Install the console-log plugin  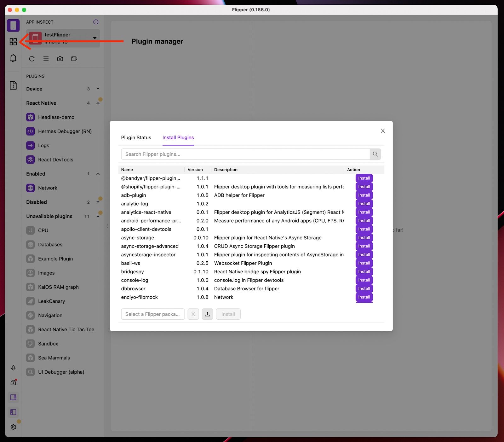(x=364, y=280)
